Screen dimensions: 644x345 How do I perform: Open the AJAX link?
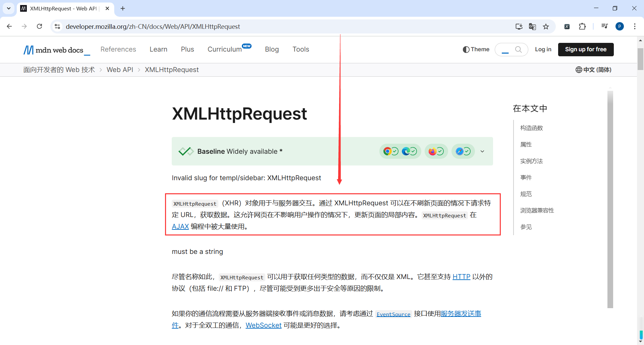click(x=180, y=227)
